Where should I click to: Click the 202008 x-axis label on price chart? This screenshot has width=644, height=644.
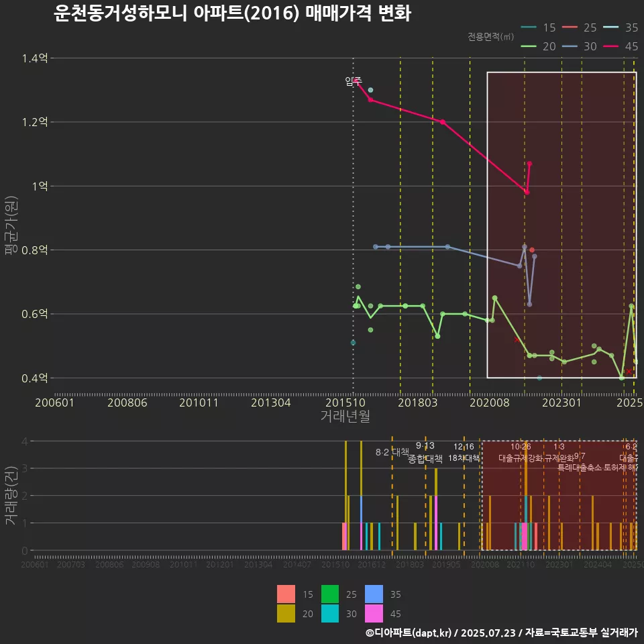490,402
